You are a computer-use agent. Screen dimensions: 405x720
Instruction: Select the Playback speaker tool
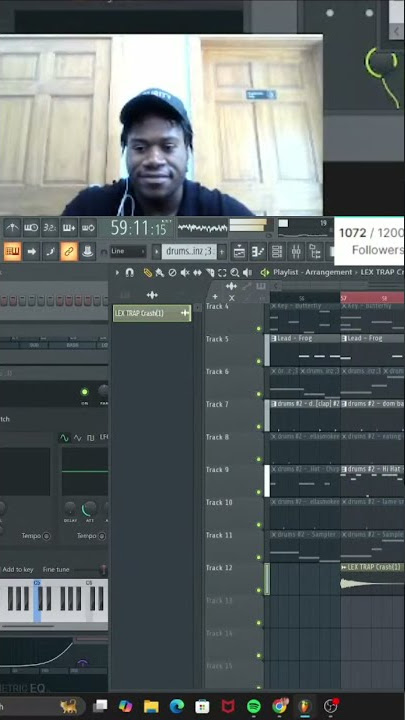pos(247,273)
